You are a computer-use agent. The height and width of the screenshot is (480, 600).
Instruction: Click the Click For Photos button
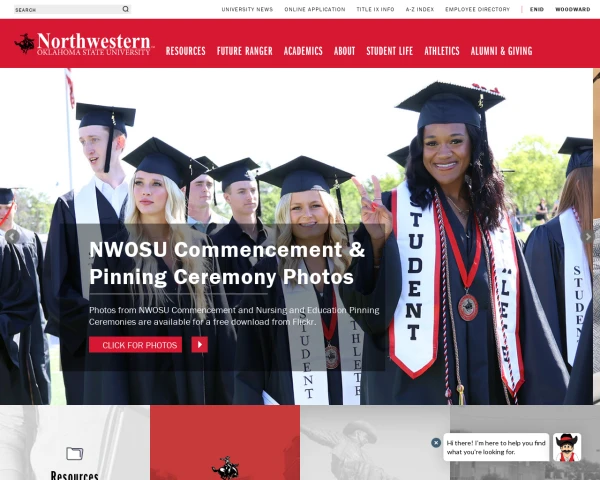click(135, 344)
